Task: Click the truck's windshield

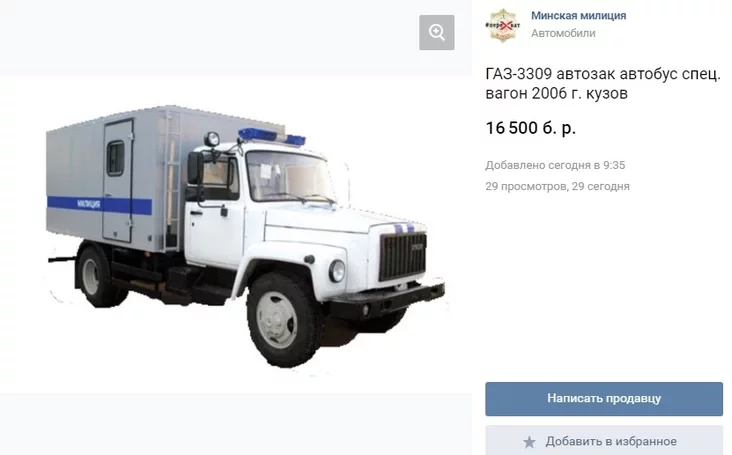Action: coord(290,177)
